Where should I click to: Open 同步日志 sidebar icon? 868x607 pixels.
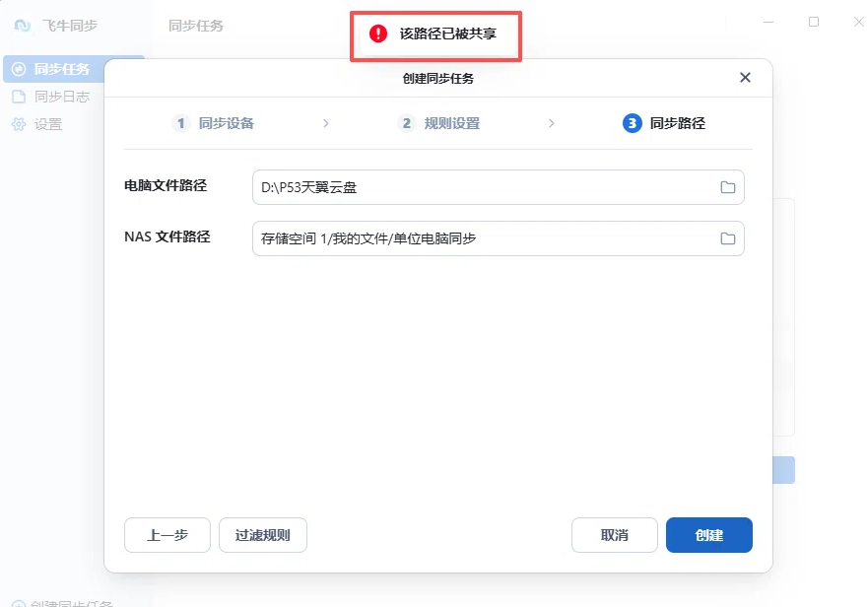pos(19,97)
